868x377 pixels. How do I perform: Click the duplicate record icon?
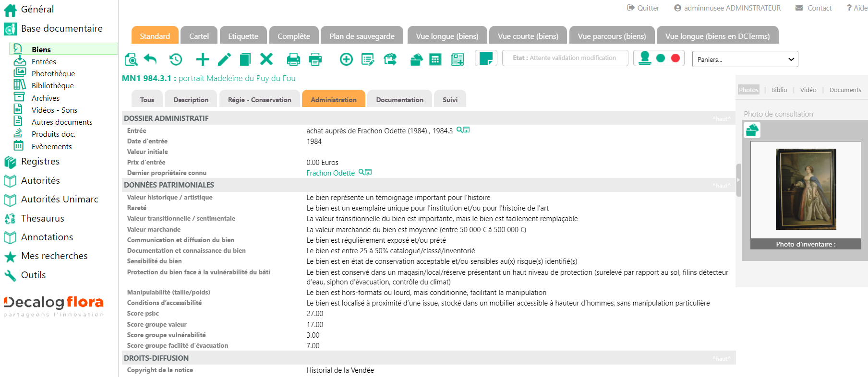pyautogui.click(x=245, y=59)
